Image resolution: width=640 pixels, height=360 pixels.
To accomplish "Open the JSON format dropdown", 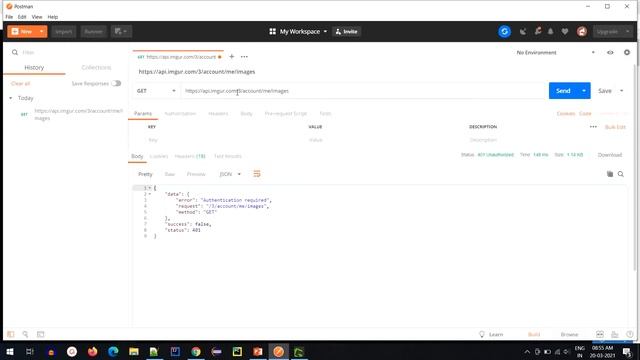I will tap(230, 174).
